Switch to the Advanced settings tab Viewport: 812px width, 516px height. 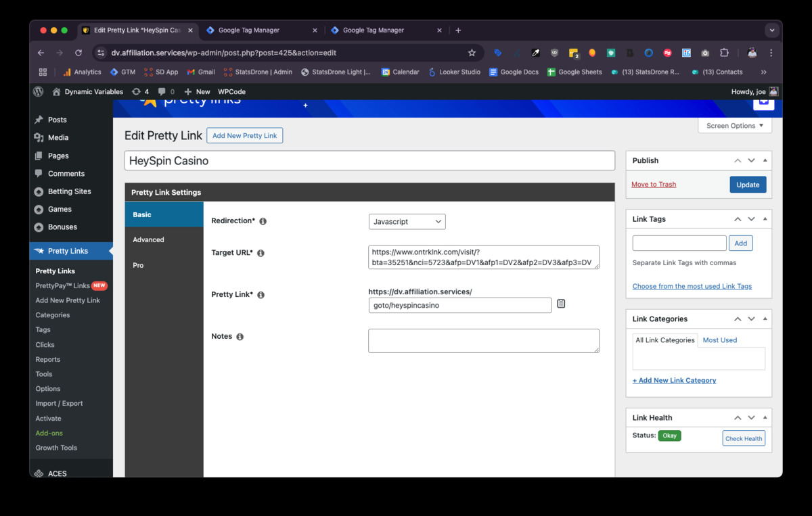coord(164,239)
